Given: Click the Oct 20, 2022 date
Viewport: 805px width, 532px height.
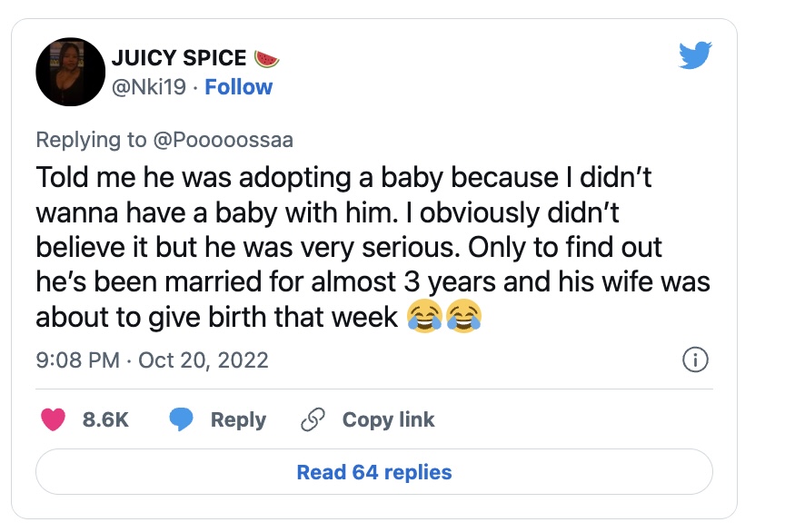Looking at the screenshot, I should pos(204,360).
